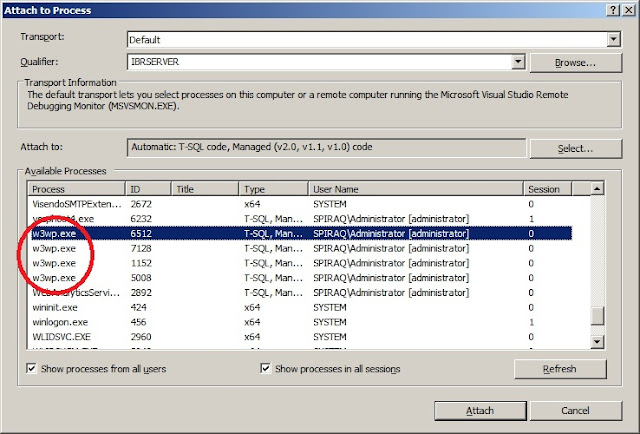Select the VisendoSMTPExten process row
Image resolution: width=640 pixels, height=434 pixels.
(x=300, y=204)
